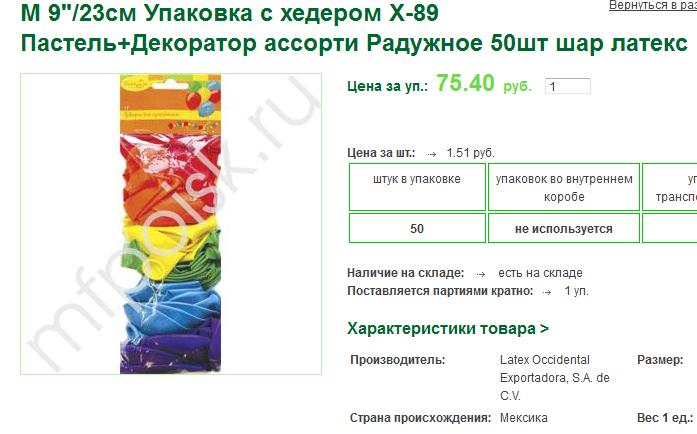Click the cell with value 50

(x=417, y=228)
